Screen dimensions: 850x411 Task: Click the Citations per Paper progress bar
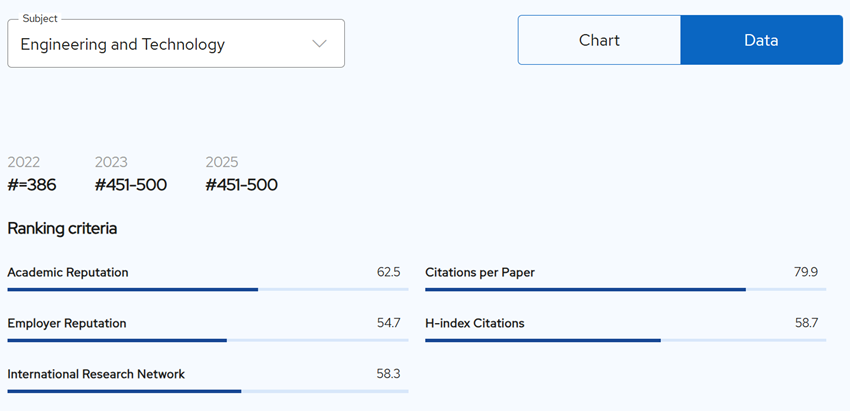626,290
